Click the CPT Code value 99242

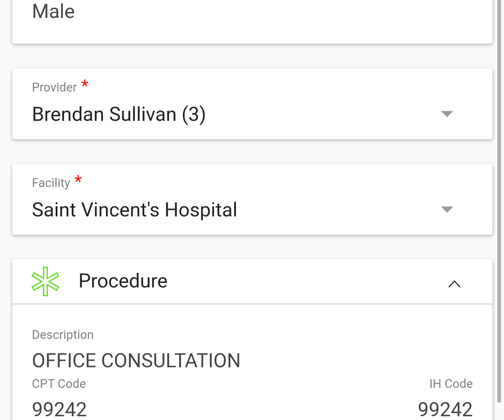(x=59, y=409)
